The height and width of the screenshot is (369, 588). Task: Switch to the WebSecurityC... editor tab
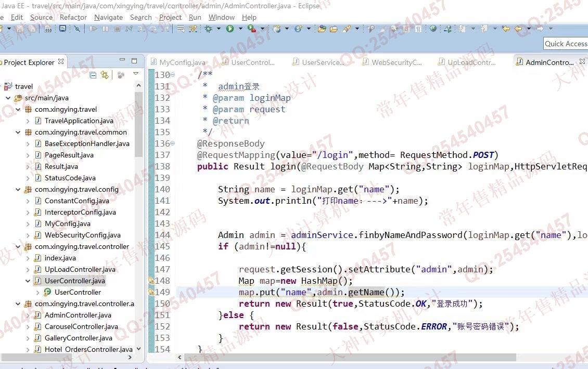coord(392,62)
